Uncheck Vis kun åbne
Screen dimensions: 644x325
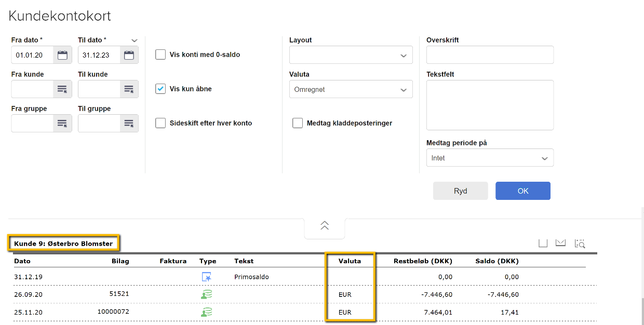[x=160, y=89]
